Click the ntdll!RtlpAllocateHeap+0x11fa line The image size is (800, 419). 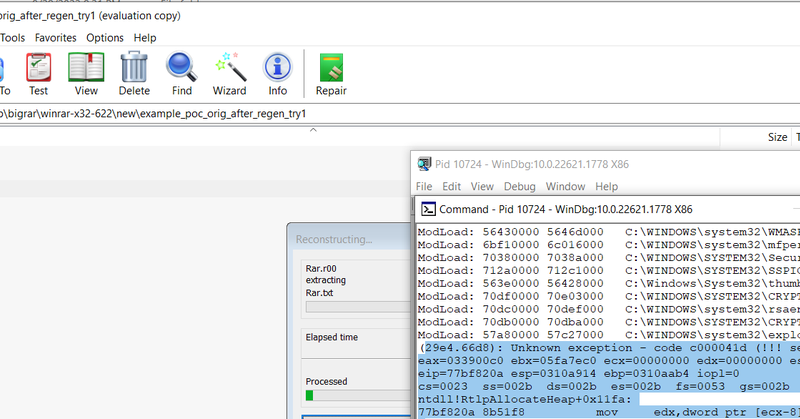click(x=525, y=400)
